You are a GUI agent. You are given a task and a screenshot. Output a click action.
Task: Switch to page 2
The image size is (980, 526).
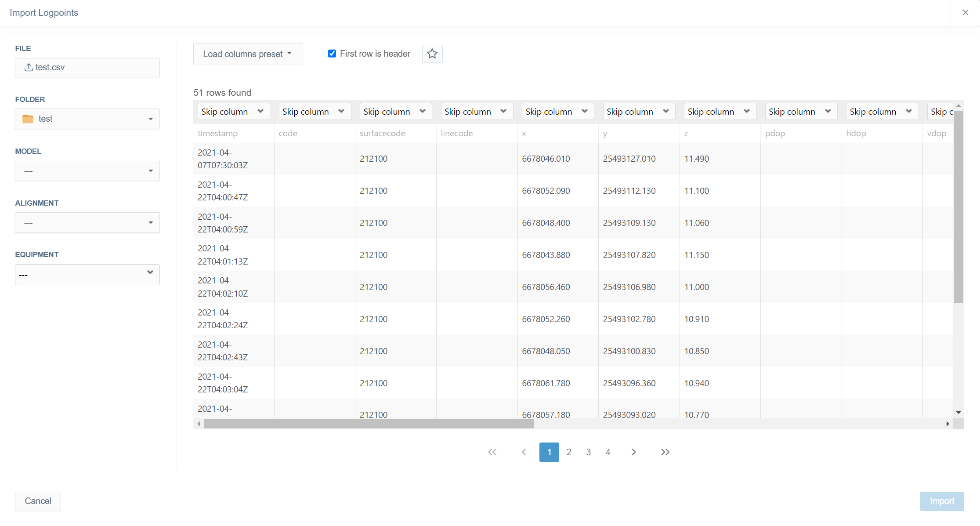pos(568,452)
